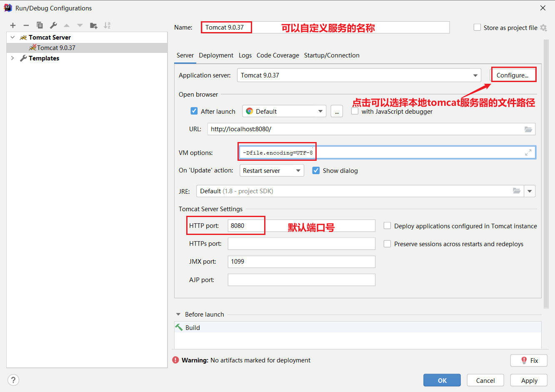Screen dimensions: 555x392
Task: Open the Restart server action dropdown
Action: click(x=272, y=170)
